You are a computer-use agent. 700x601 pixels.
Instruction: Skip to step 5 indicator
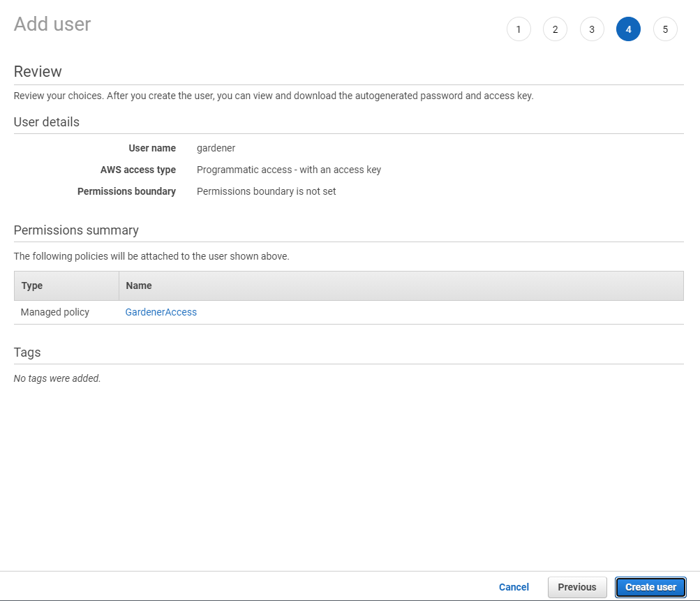(x=665, y=29)
